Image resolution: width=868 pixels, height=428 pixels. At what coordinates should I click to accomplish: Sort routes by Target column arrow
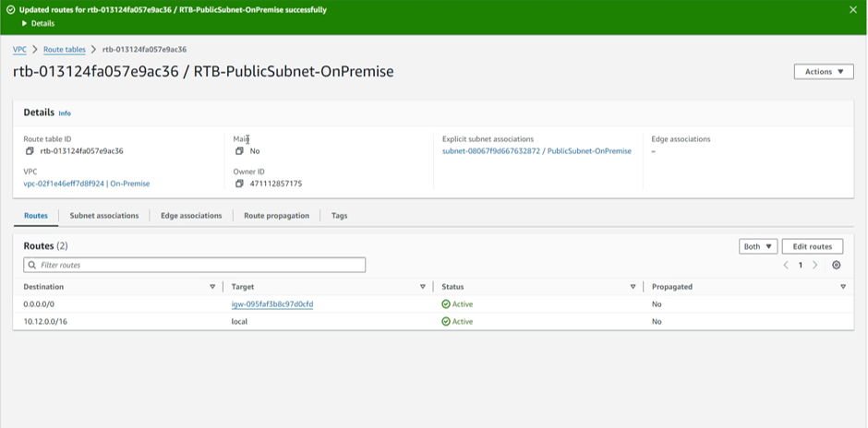tap(423, 287)
